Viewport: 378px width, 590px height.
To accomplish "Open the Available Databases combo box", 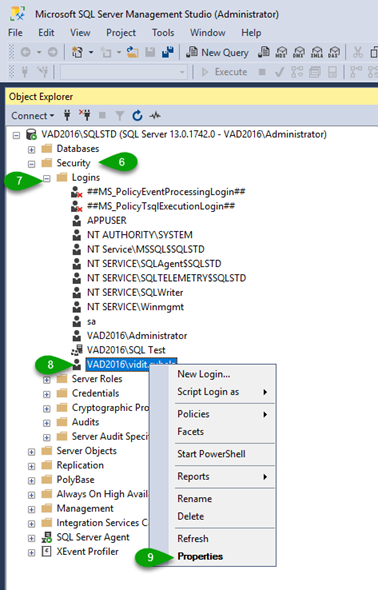I will [x=123, y=71].
